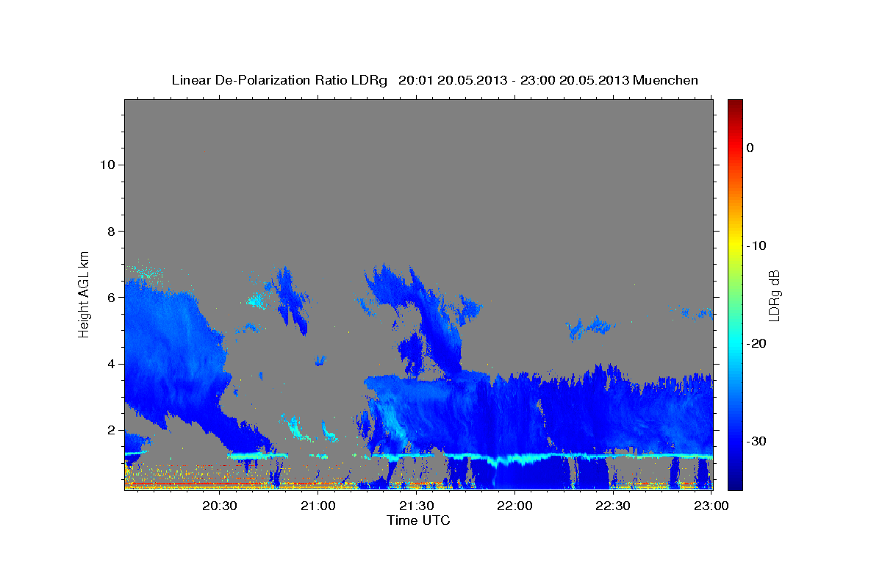This screenshot has width=882, height=588.
Task: Click the 22:00 time tick label
Action: coord(514,506)
